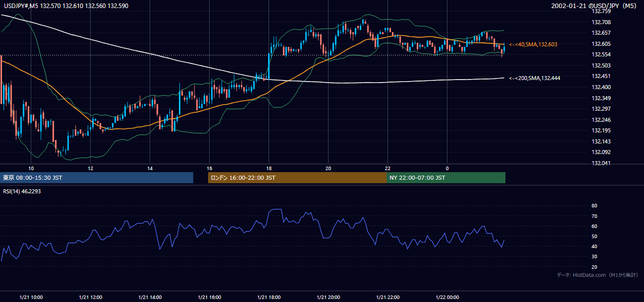Click price axis label 132.451
The height and width of the screenshot is (302, 644).
pyautogui.click(x=602, y=76)
